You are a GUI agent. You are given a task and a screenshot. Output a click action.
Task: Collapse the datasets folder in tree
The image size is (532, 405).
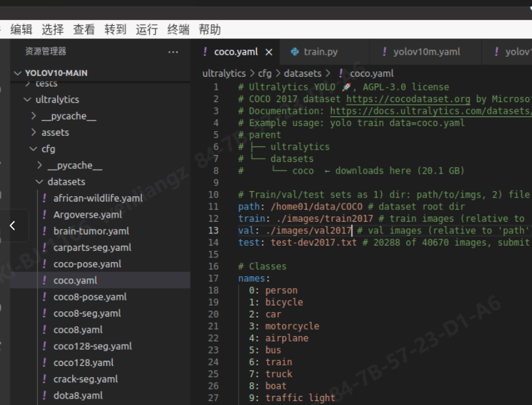(x=40, y=182)
